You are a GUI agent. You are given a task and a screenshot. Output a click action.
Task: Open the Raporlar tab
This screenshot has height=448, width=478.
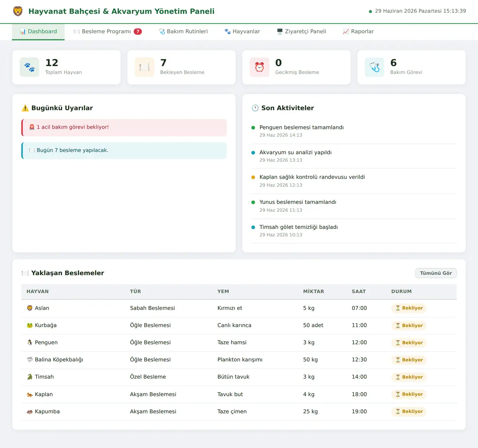click(x=358, y=31)
